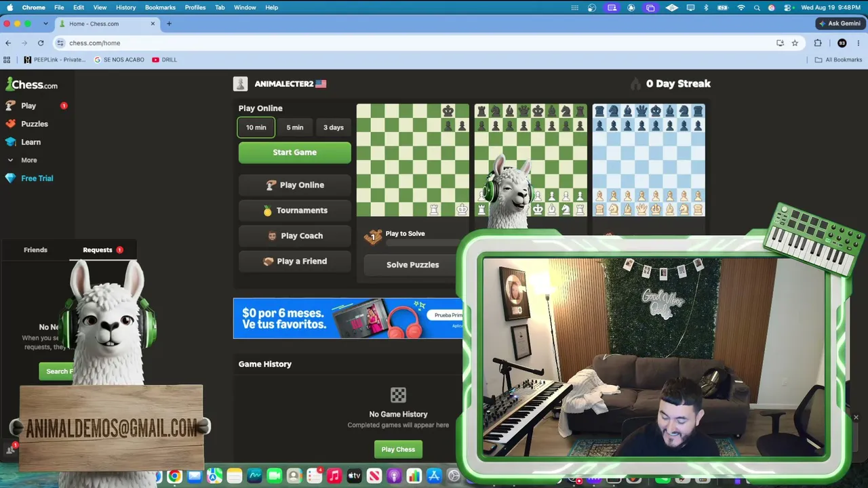The height and width of the screenshot is (488, 868).
Task: Click the $0 por 6 meses ad banner
Action: point(348,319)
